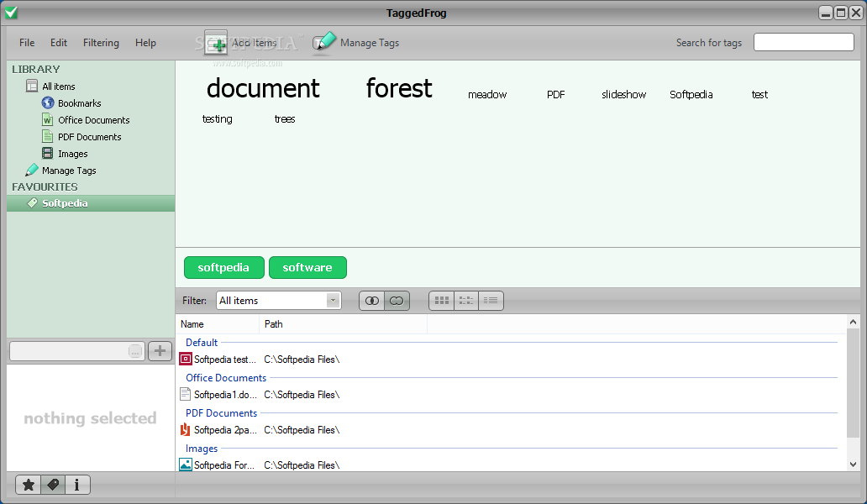Click the PDF tag in cloud

[x=555, y=94]
